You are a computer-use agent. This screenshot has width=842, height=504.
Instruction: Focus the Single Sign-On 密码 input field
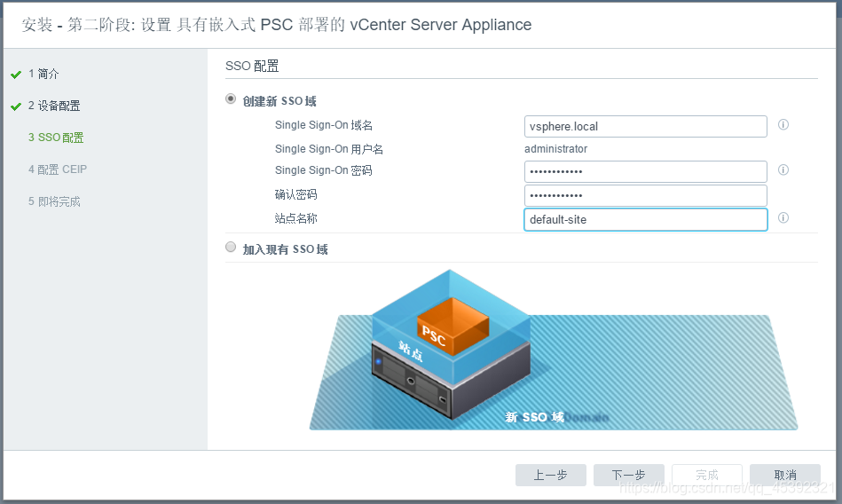[x=645, y=172]
